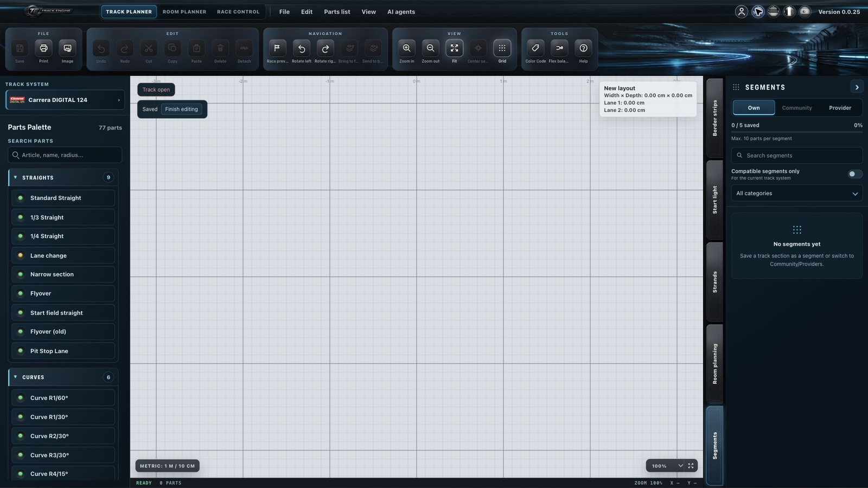Open the Edit menu

pos(307,11)
